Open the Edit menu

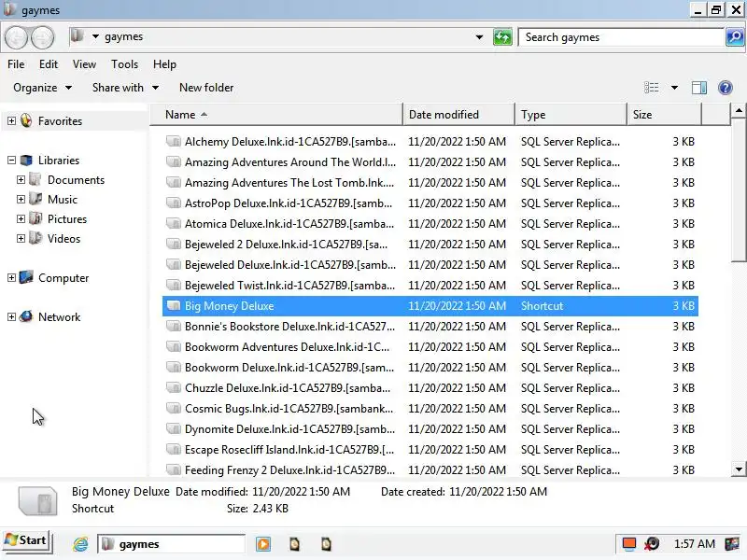49,64
